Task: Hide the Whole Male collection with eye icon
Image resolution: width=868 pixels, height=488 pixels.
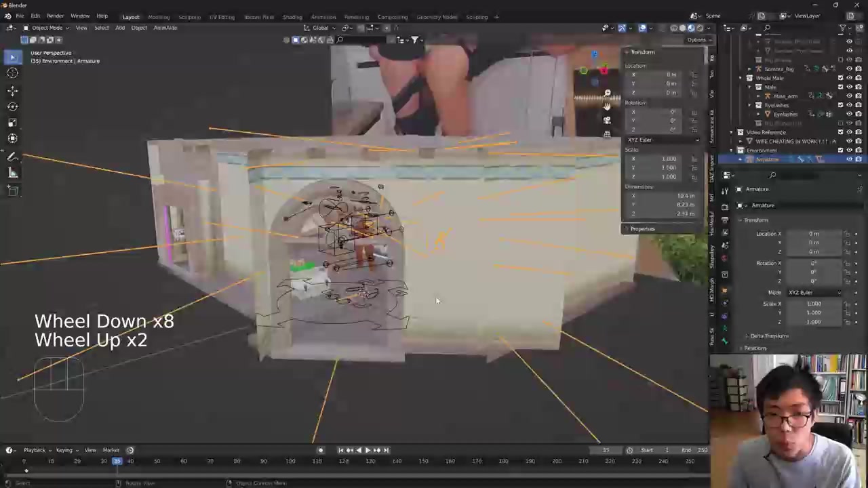Action: coord(849,78)
